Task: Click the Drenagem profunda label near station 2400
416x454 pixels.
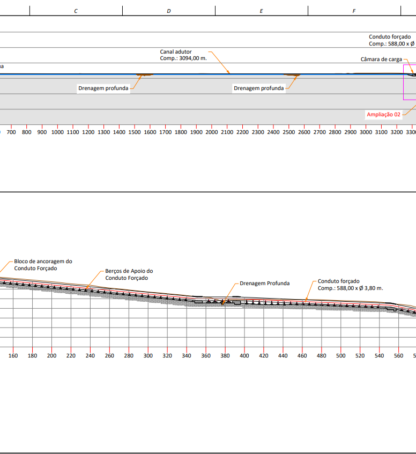Action: tap(259, 88)
